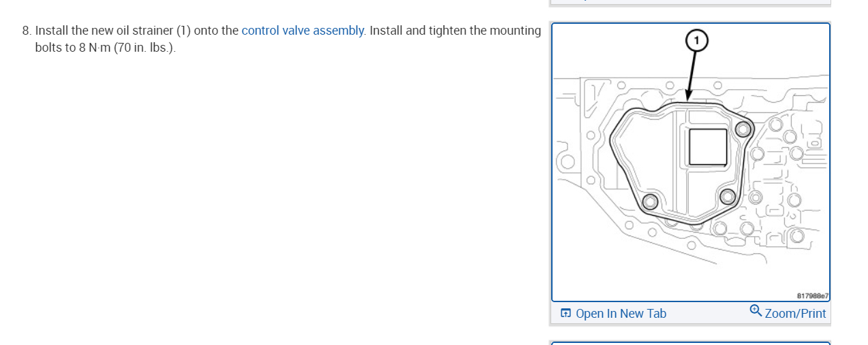Screen dimensions: 868x345
Task: Click the square opening on the oil strainer
Action: (x=708, y=147)
